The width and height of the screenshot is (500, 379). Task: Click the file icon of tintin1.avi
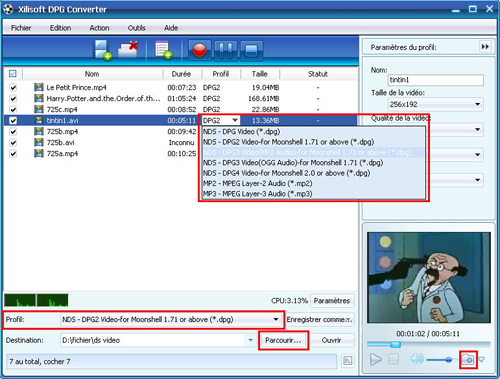(39, 120)
